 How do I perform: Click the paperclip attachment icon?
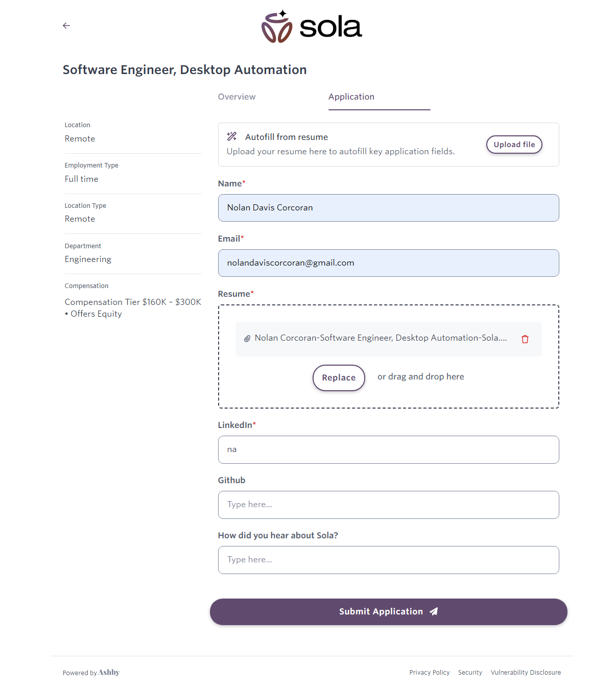click(x=247, y=339)
